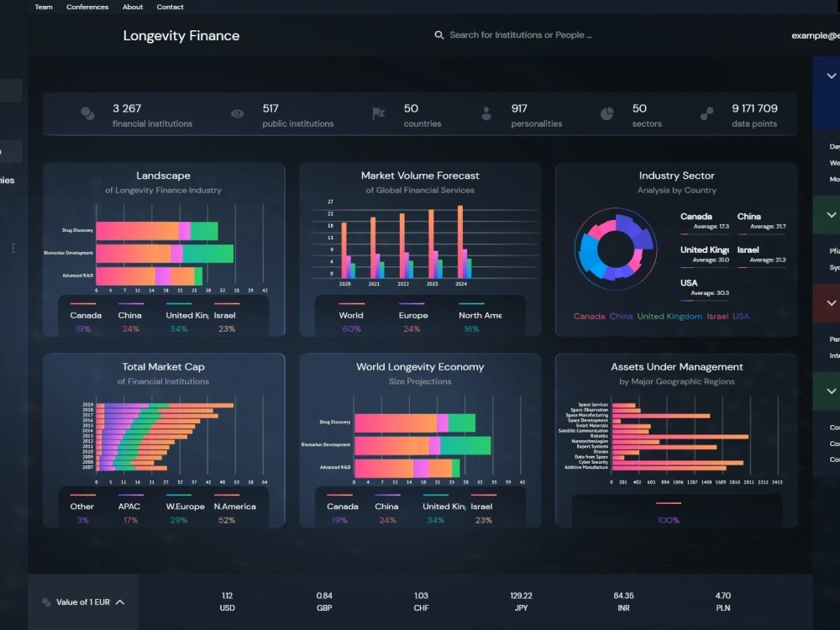This screenshot has height=630, width=840.
Task: Click the search magnifier icon
Action: [x=439, y=35]
